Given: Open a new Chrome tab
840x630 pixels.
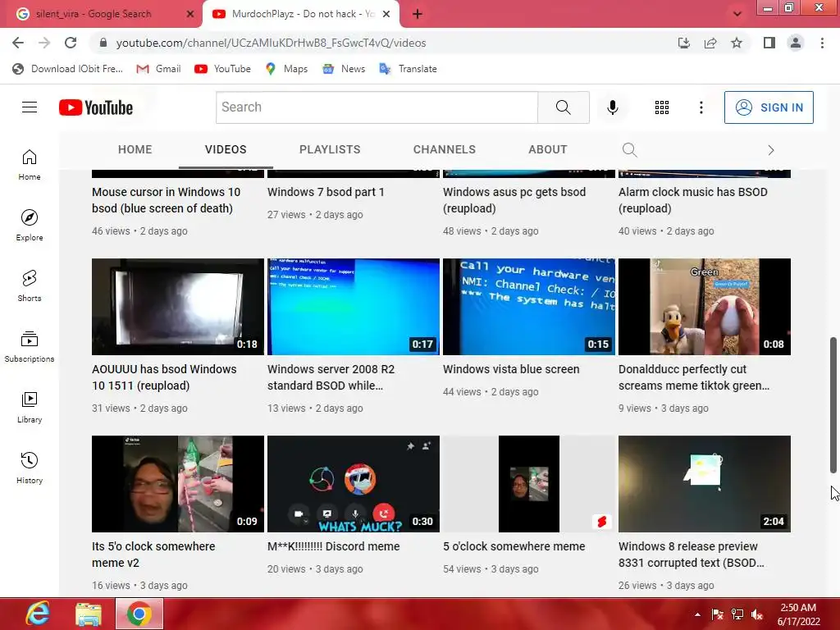Looking at the screenshot, I should (x=418, y=15).
